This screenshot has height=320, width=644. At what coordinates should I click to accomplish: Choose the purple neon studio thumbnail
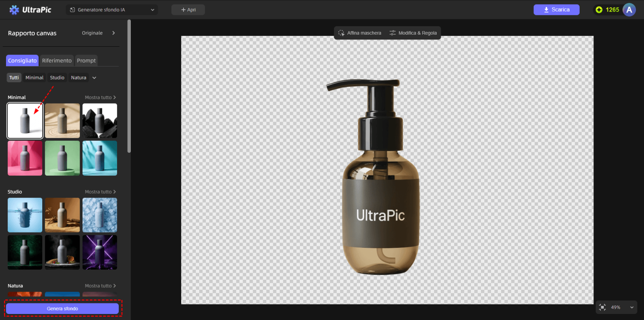click(x=100, y=252)
